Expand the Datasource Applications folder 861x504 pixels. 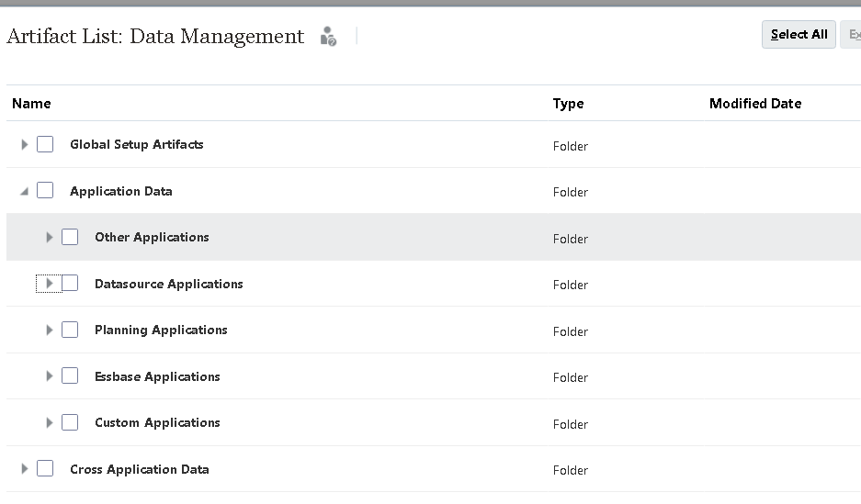pyautogui.click(x=50, y=284)
